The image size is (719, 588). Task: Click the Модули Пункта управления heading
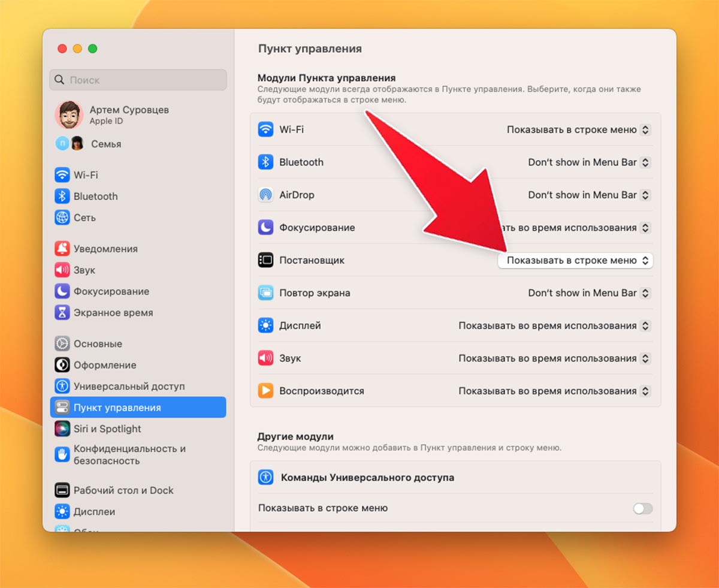tap(327, 78)
